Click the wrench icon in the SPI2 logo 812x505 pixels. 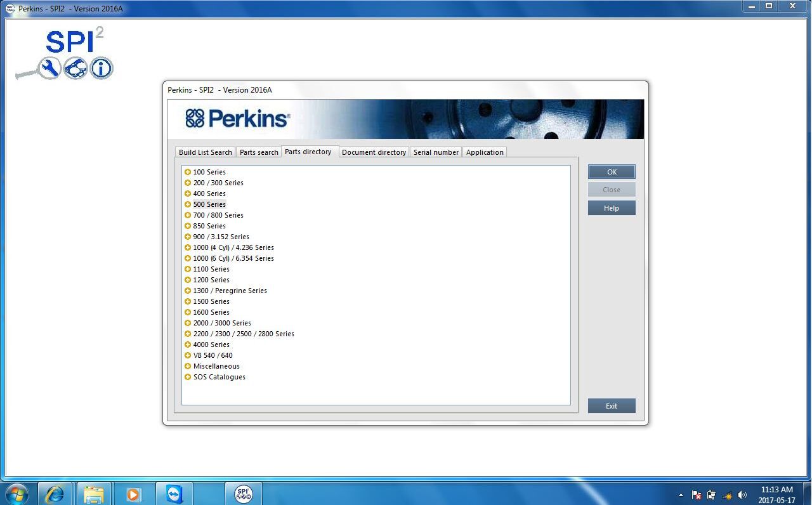click(x=49, y=68)
